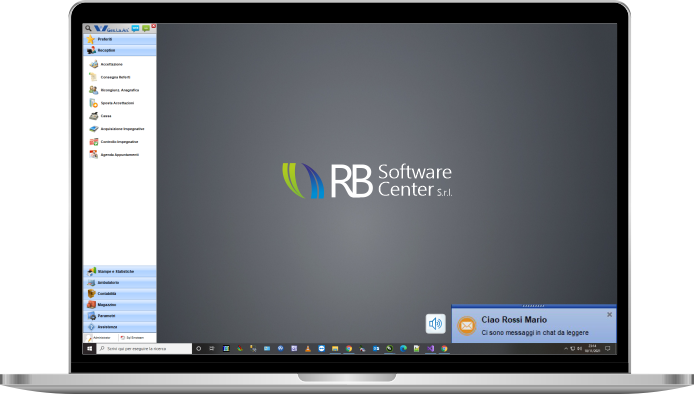
Task: Select the Cassa cash register icon
Action: (93, 116)
